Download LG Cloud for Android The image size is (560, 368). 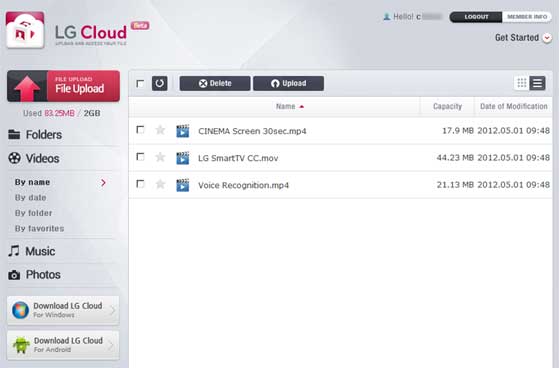[63, 345]
